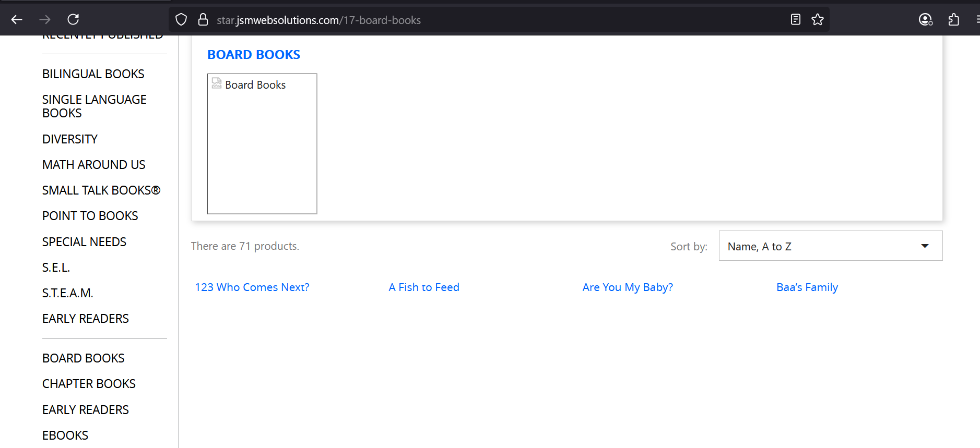Reload the current page
Image resolution: width=980 pixels, height=448 pixels.
point(73,20)
